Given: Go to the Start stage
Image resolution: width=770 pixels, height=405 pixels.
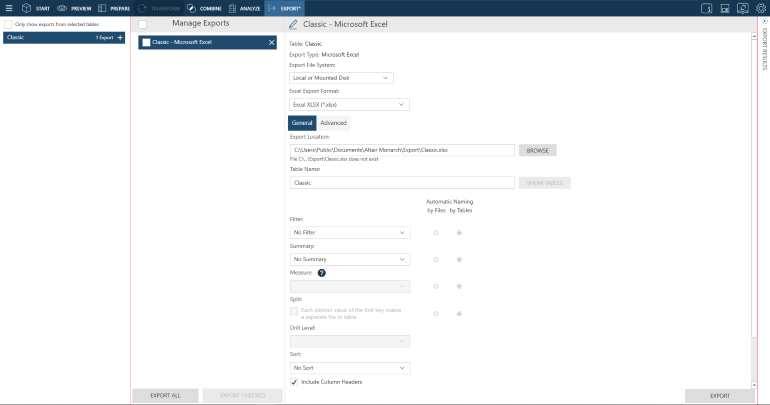Looking at the screenshot, I should point(36,8).
